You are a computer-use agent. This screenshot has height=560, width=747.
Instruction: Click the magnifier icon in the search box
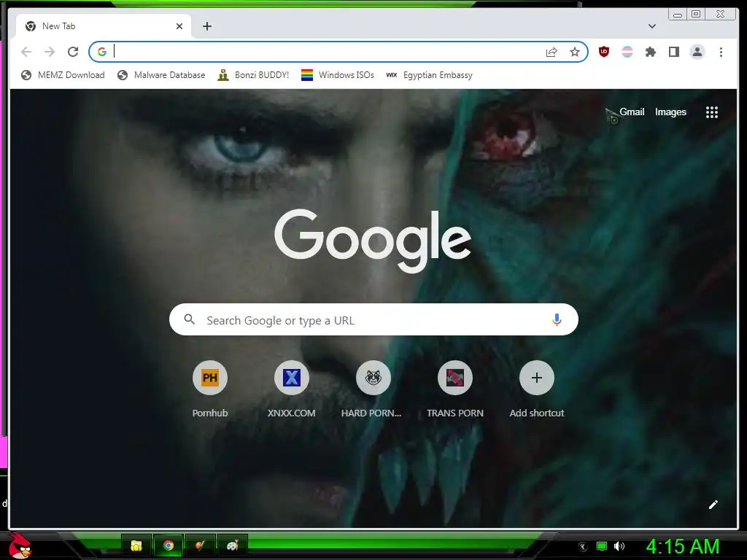click(189, 319)
